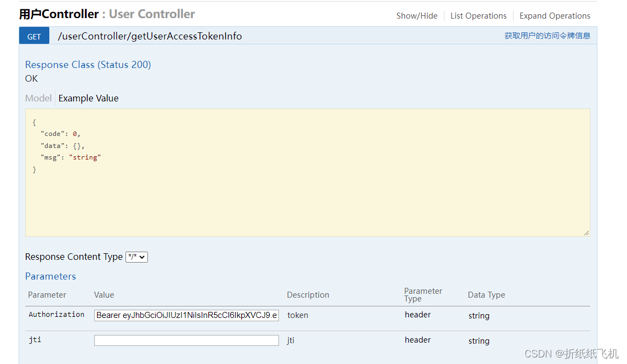
Task: Switch to the Model tab
Action: [38, 98]
